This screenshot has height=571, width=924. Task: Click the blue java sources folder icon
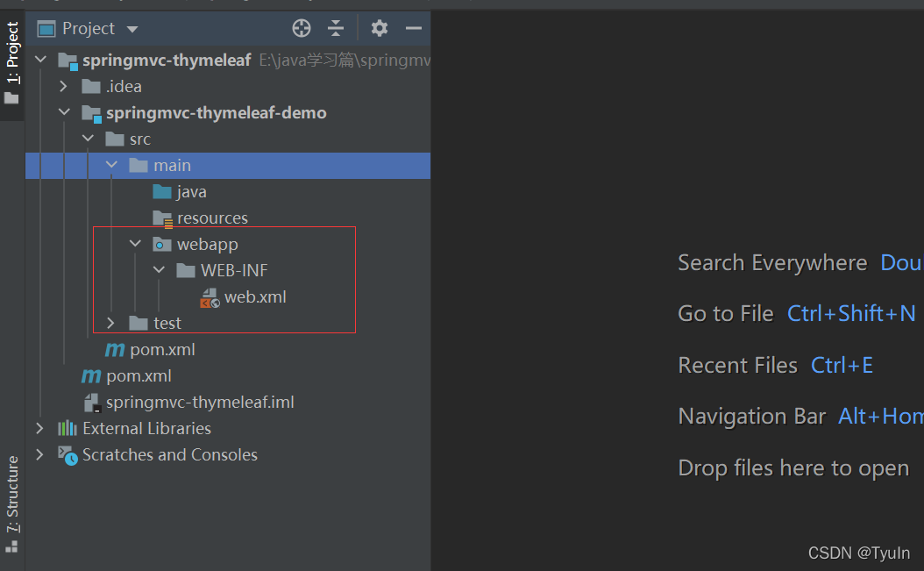pos(161,192)
